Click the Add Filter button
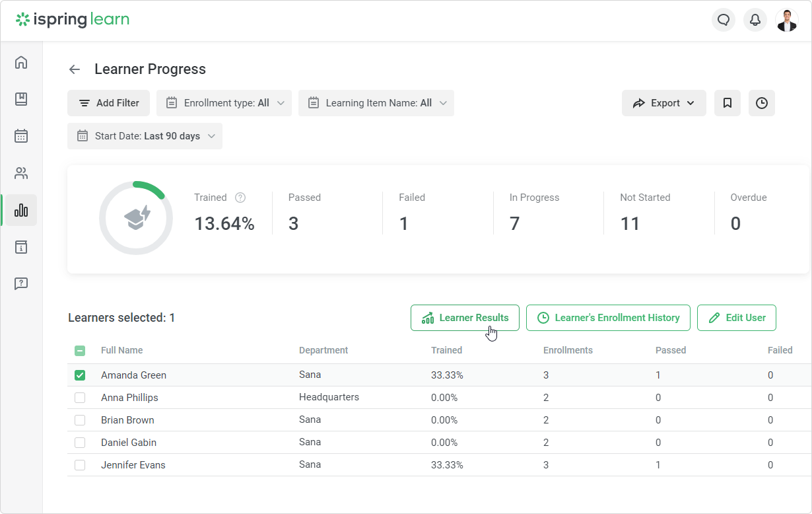812x514 pixels. (x=109, y=103)
